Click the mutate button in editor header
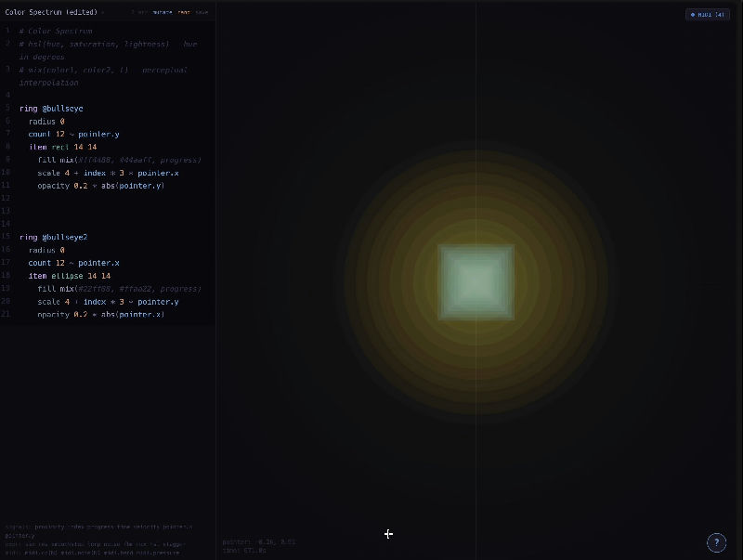Screen dimensions: 743x560 click(x=163, y=13)
